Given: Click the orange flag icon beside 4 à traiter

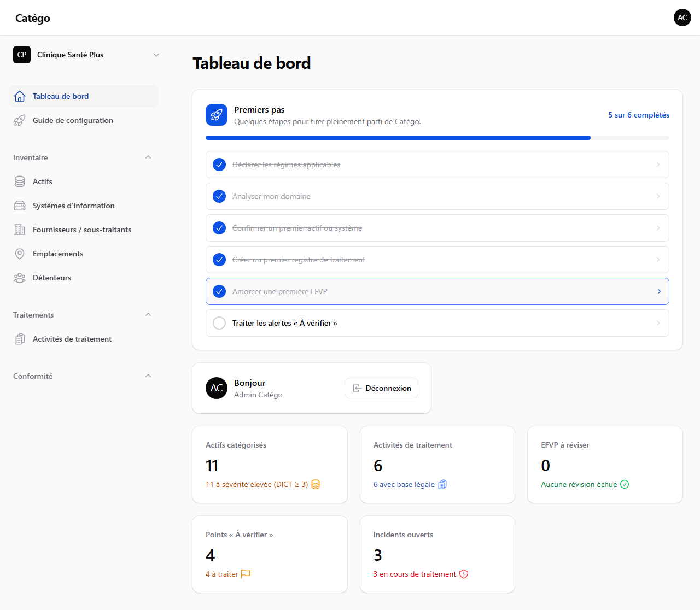Looking at the screenshot, I should coord(246,574).
